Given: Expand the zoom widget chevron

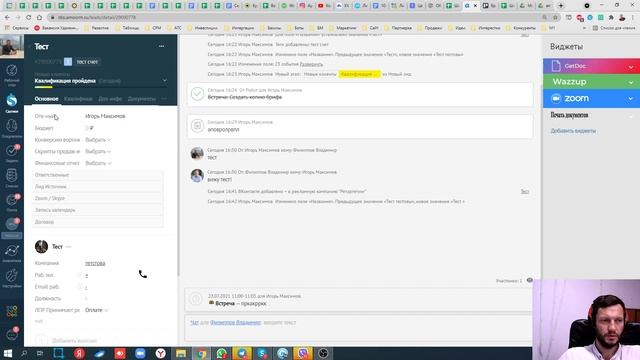Looking at the screenshot, I should [x=631, y=99].
